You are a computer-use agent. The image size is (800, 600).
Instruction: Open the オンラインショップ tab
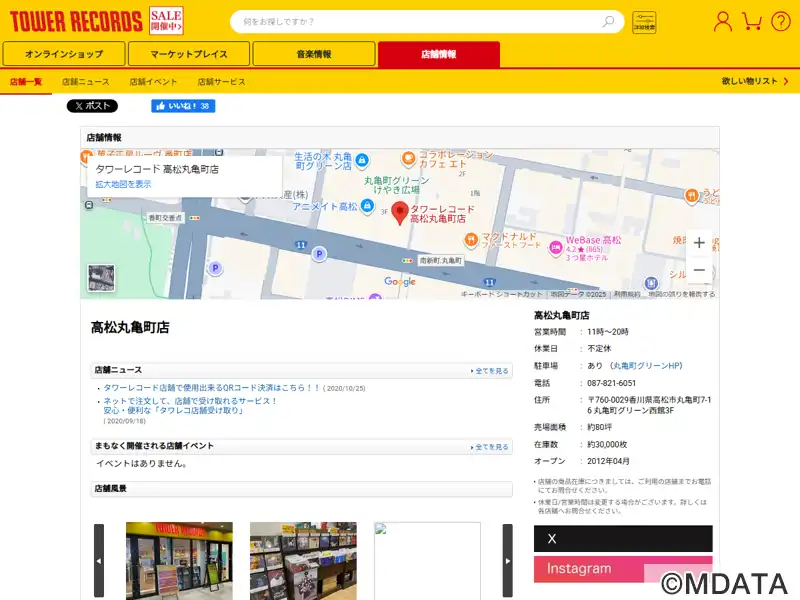(64, 54)
